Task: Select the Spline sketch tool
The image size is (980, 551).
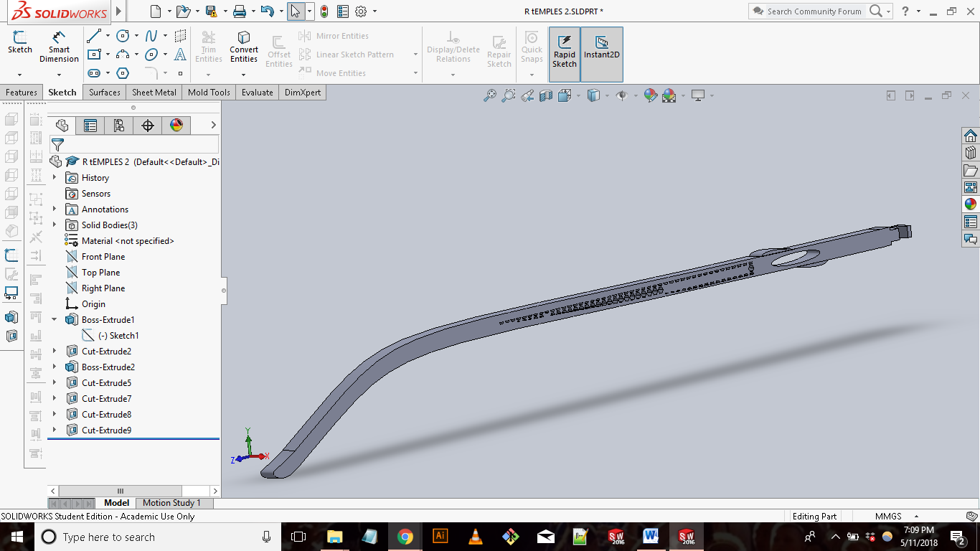Action: 151,35
